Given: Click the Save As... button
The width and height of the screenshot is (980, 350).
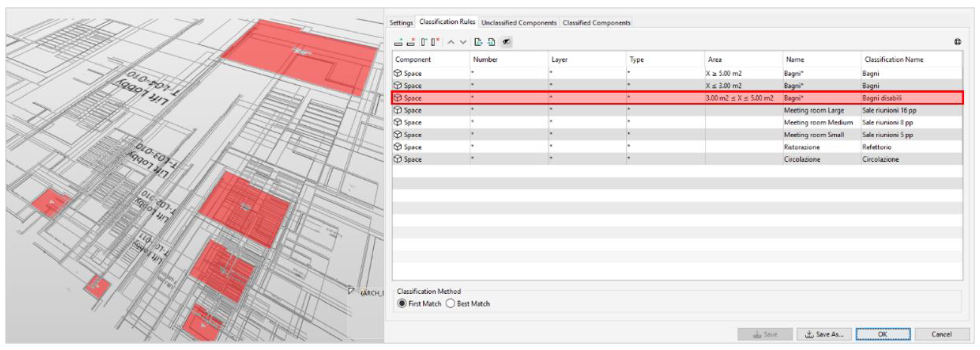Looking at the screenshot, I should (824, 335).
